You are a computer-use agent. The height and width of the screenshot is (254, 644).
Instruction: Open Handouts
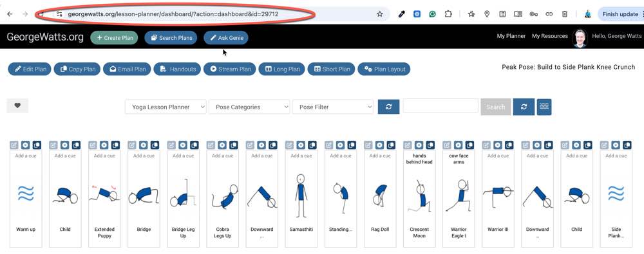pos(178,69)
